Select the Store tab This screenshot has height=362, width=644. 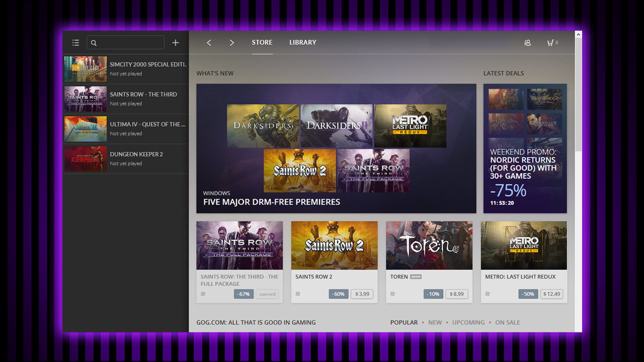[262, 42]
